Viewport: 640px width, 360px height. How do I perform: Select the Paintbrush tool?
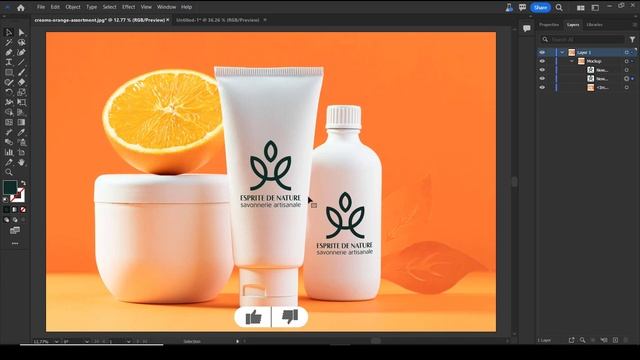21,72
